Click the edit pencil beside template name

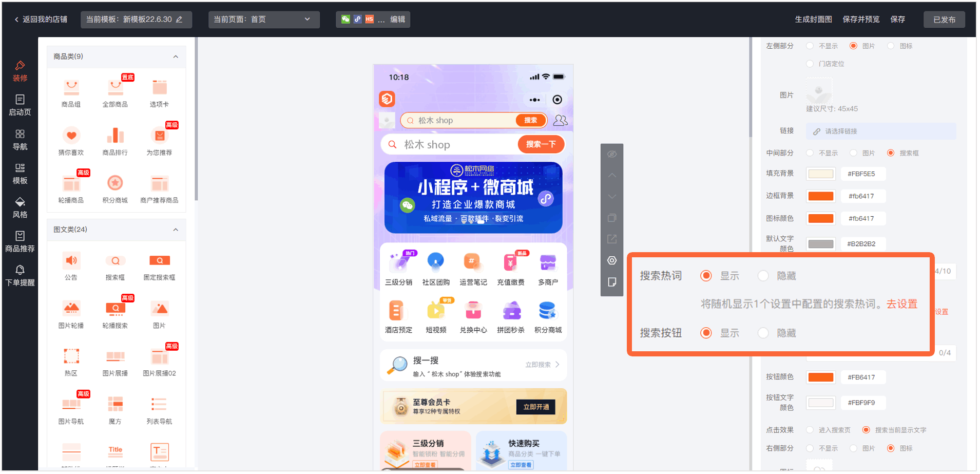pos(179,20)
